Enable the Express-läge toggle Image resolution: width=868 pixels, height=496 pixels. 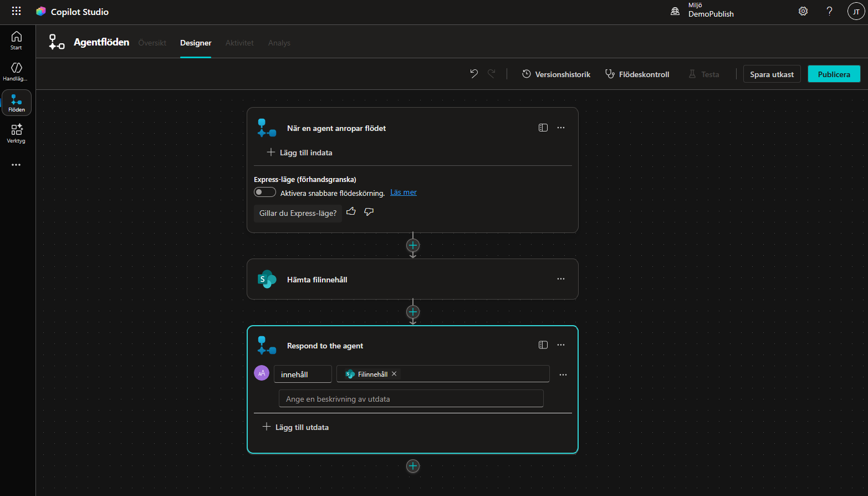(265, 192)
